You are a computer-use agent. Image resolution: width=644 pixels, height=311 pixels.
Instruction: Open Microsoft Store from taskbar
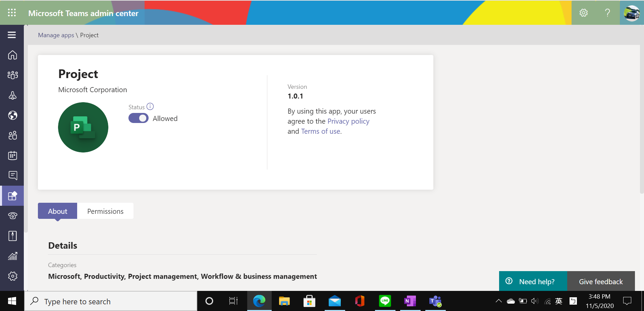point(309,301)
